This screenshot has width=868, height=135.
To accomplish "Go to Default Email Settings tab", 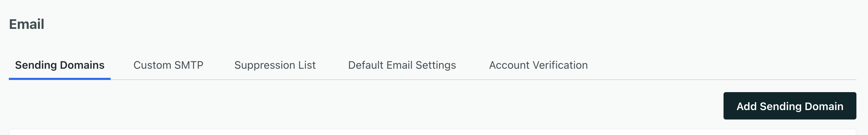I will (x=402, y=65).
